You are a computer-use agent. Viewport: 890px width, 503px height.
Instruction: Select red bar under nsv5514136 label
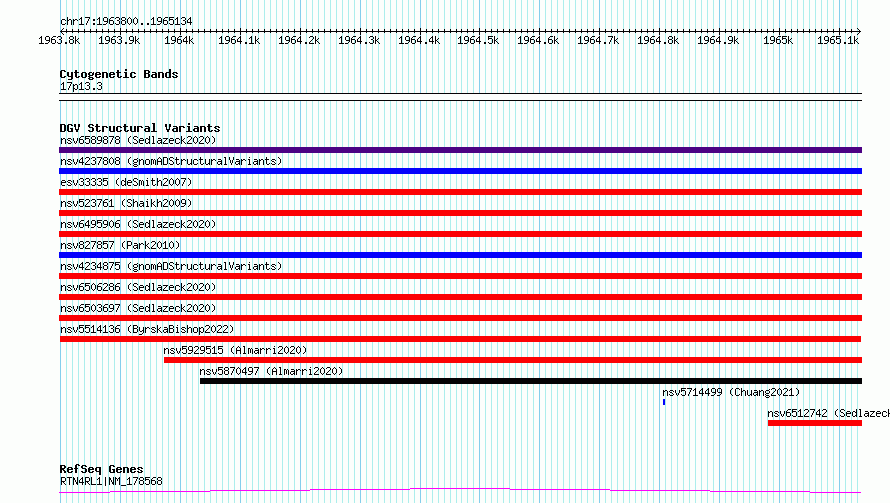tap(460, 339)
